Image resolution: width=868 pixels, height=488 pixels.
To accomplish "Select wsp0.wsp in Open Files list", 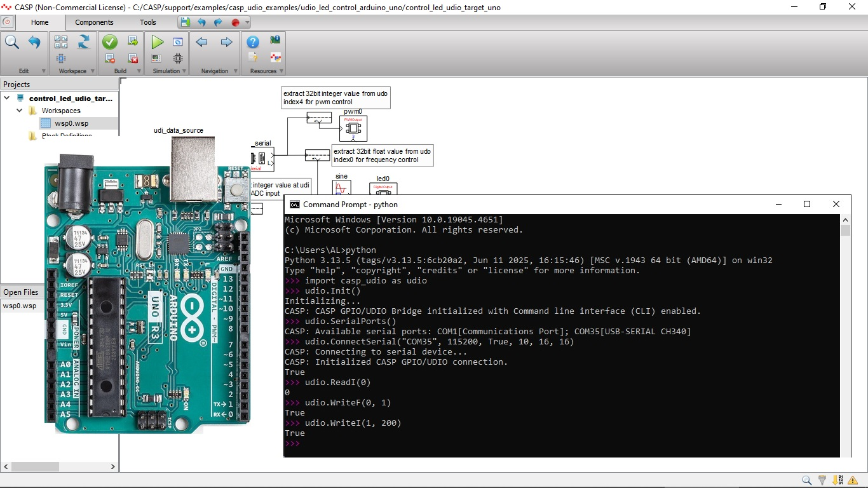I will point(19,306).
